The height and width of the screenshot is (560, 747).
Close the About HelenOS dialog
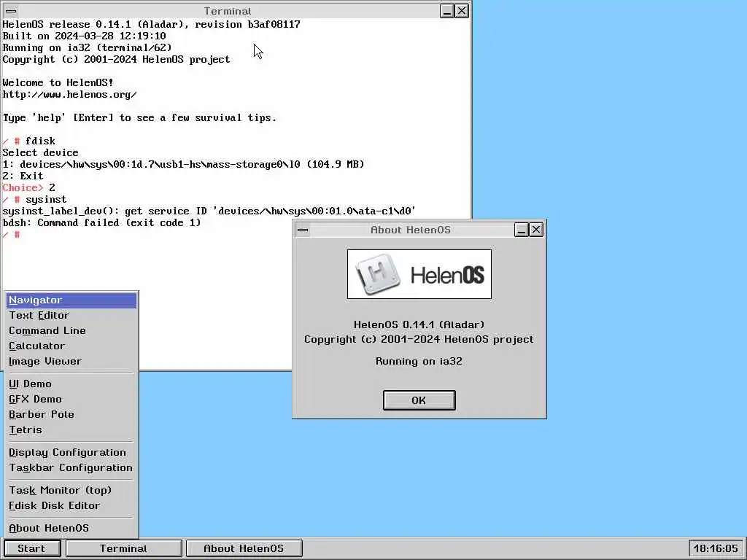pos(536,230)
